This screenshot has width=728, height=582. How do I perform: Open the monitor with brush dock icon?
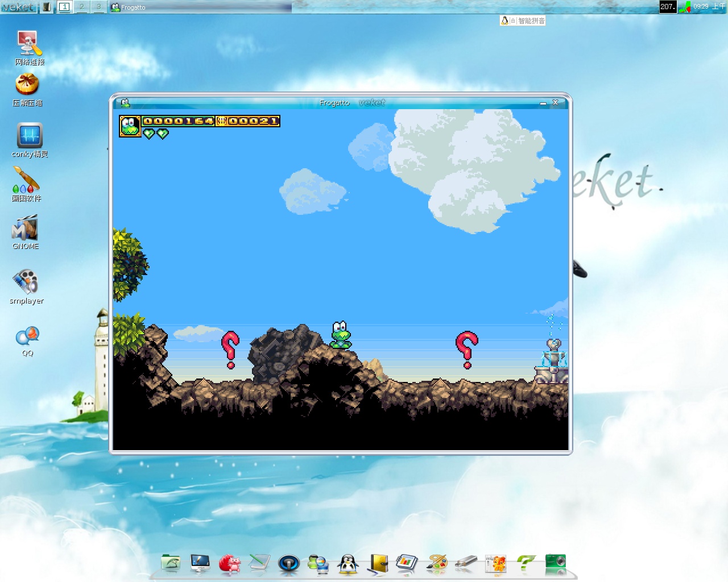(200, 563)
